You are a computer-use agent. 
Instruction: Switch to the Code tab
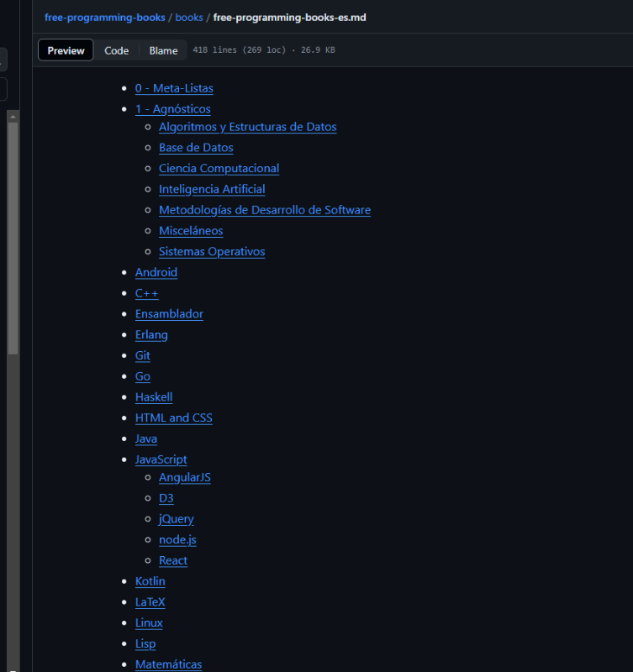pyautogui.click(x=116, y=50)
